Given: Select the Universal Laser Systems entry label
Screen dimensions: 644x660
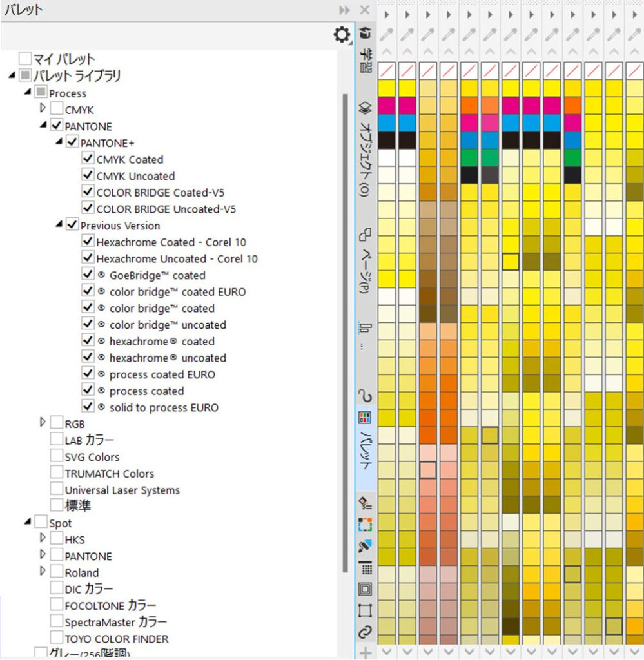Looking at the screenshot, I should coord(122,490).
